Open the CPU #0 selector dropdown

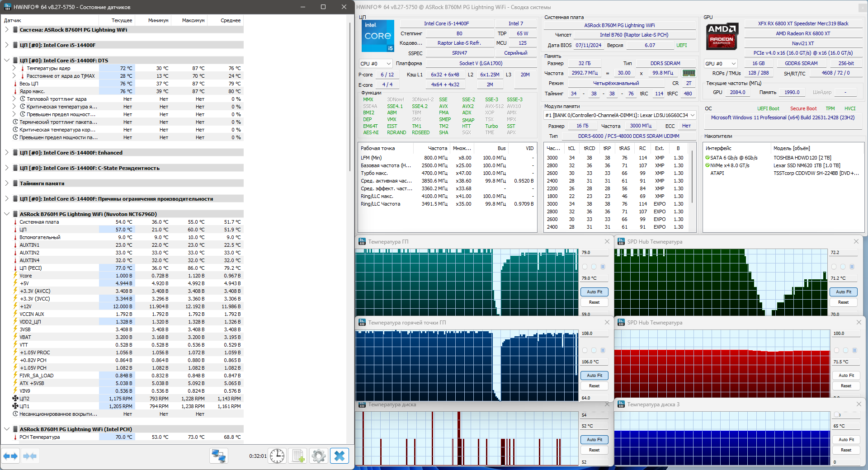pos(375,64)
